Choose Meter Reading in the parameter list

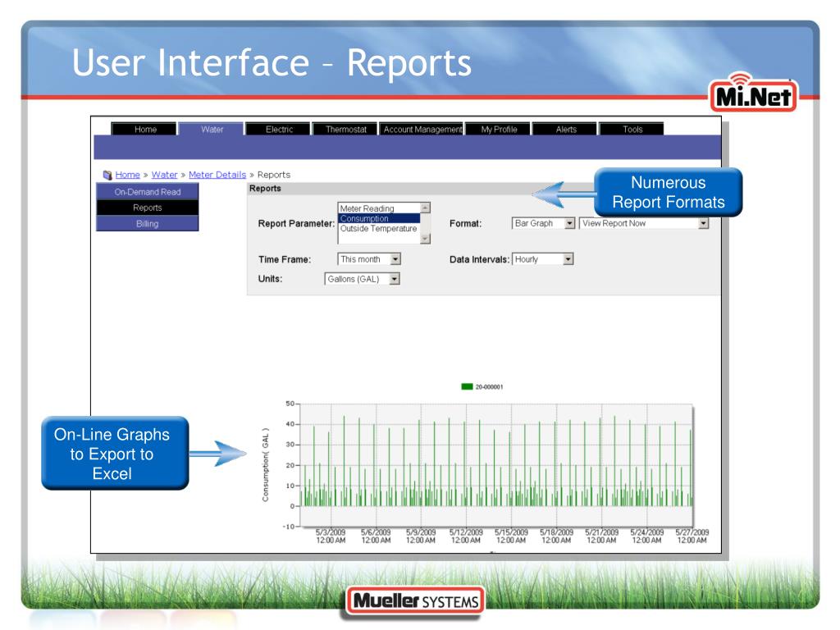379,208
